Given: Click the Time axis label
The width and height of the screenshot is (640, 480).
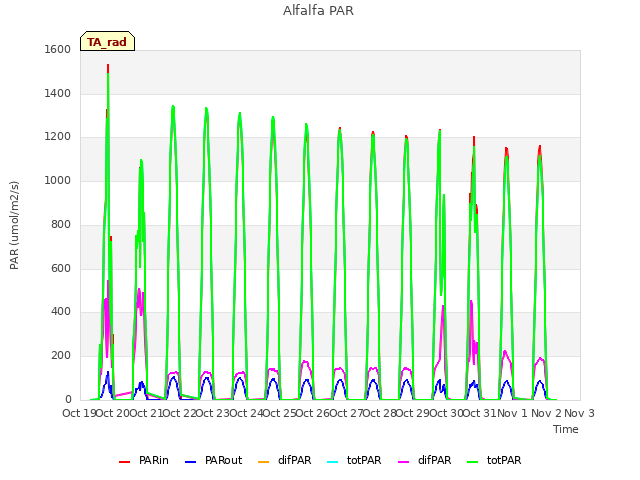Looking at the screenshot, I should click(x=566, y=429).
